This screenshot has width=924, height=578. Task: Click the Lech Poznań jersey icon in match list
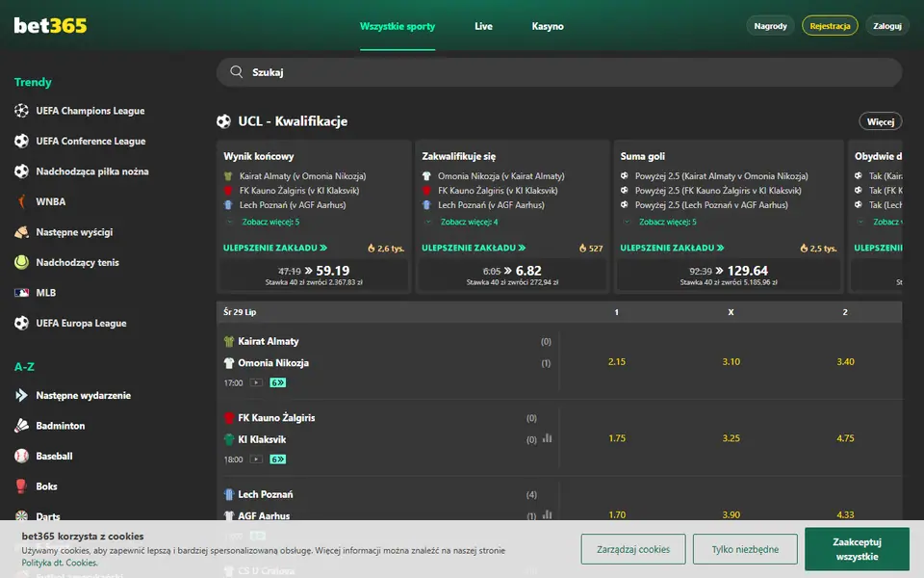(229, 494)
